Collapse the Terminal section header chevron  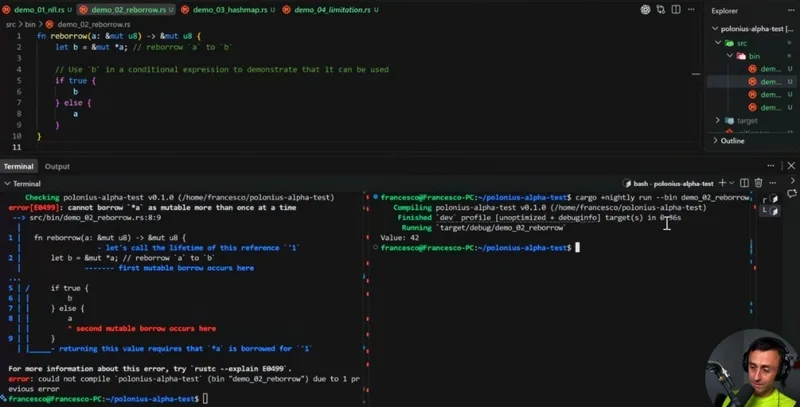(7, 184)
